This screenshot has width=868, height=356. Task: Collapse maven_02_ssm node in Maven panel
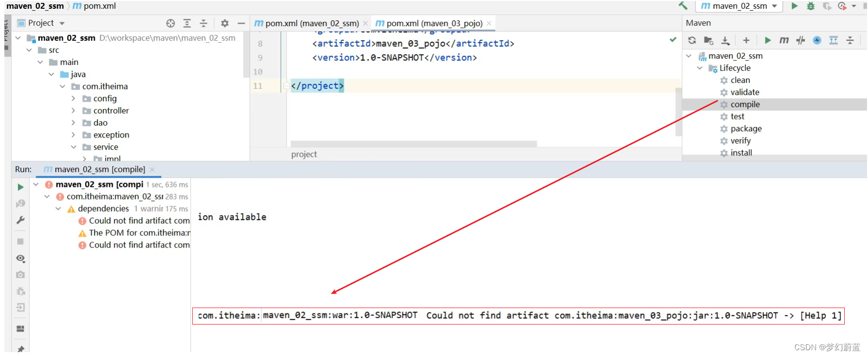click(x=689, y=56)
